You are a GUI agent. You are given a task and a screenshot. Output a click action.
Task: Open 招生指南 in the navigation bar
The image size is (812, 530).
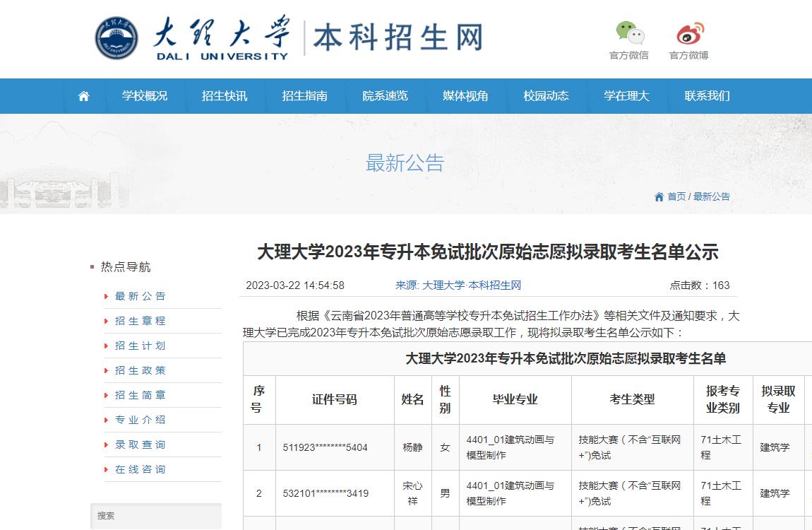coord(304,96)
